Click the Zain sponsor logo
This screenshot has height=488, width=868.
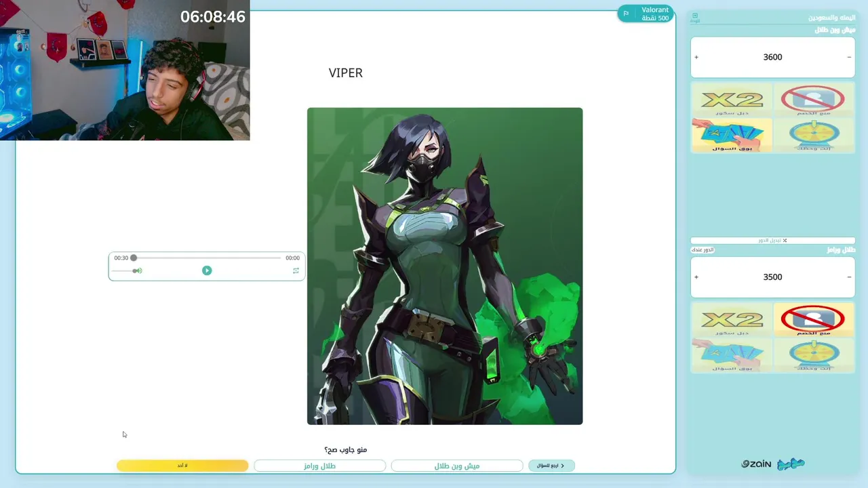coord(756,464)
